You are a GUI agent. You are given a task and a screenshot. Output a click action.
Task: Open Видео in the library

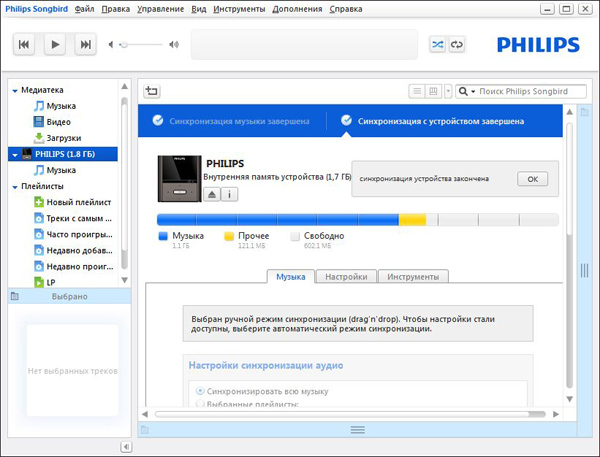[58, 122]
